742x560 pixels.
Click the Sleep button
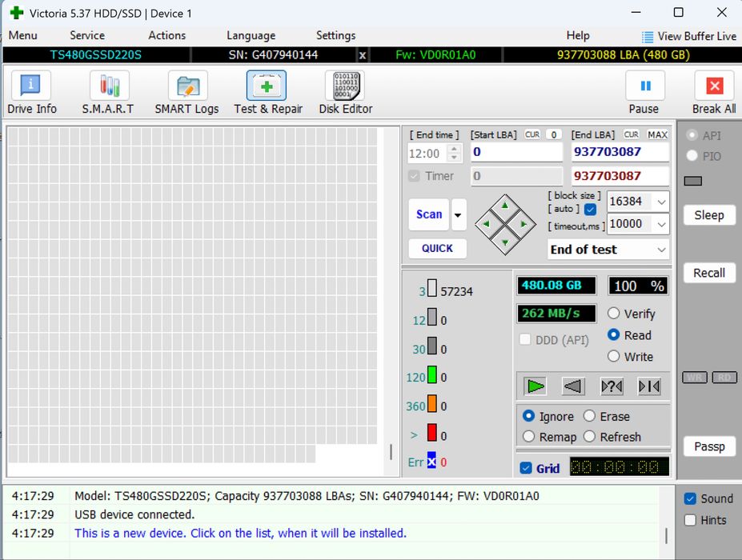(709, 215)
